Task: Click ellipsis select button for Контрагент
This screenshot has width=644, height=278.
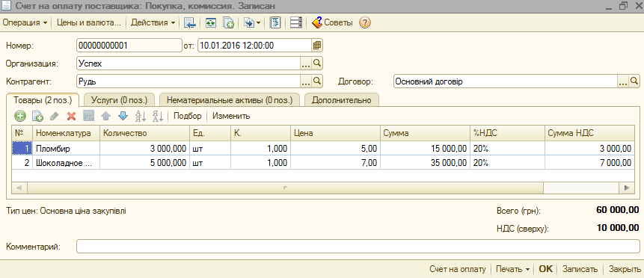Action: [306, 81]
